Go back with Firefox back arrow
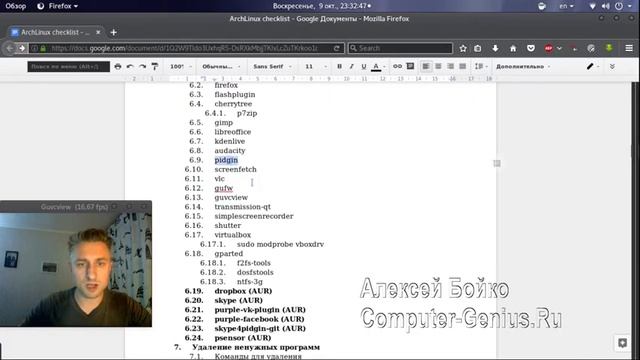 (10, 48)
